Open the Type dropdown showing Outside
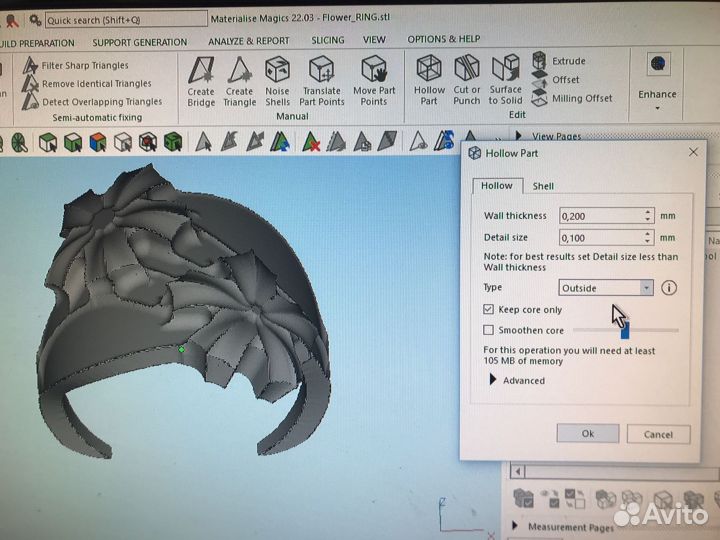720x540 pixels. coord(606,287)
